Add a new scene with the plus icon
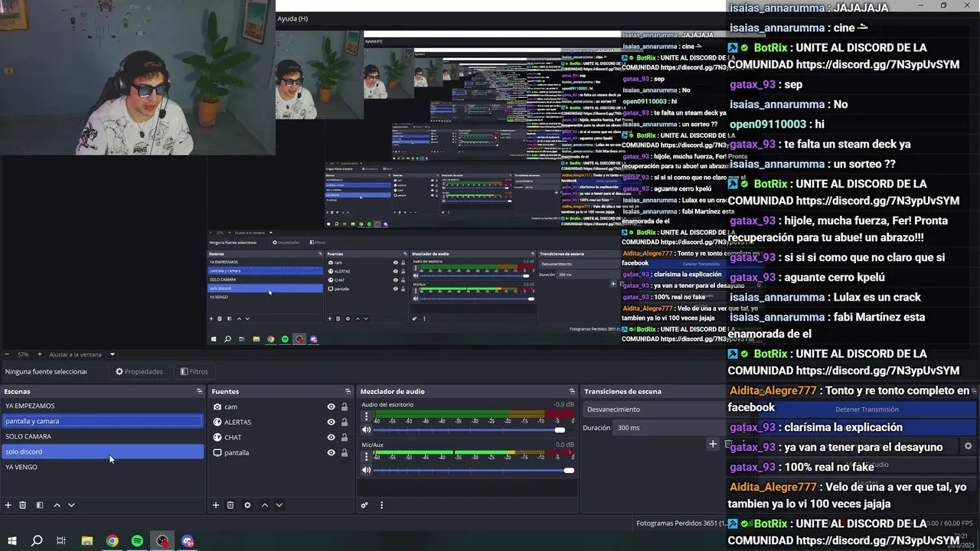The height and width of the screenshot is (551, 980). tap(8, 505)
